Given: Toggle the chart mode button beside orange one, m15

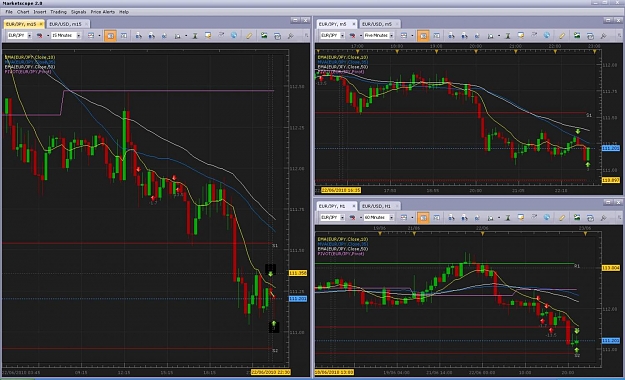Looking at the screenshot, I should (x=124, y=36).
